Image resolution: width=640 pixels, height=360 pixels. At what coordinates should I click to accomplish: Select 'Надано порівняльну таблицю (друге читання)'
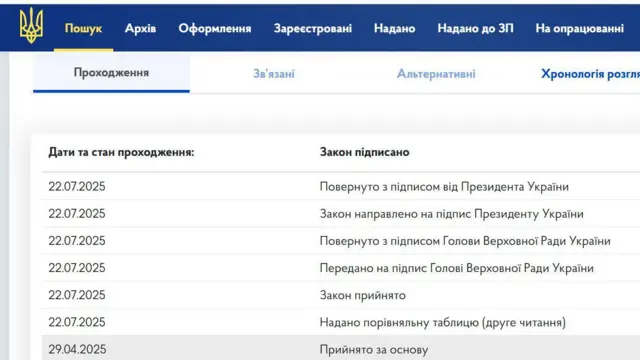click(x=442, y=322)
